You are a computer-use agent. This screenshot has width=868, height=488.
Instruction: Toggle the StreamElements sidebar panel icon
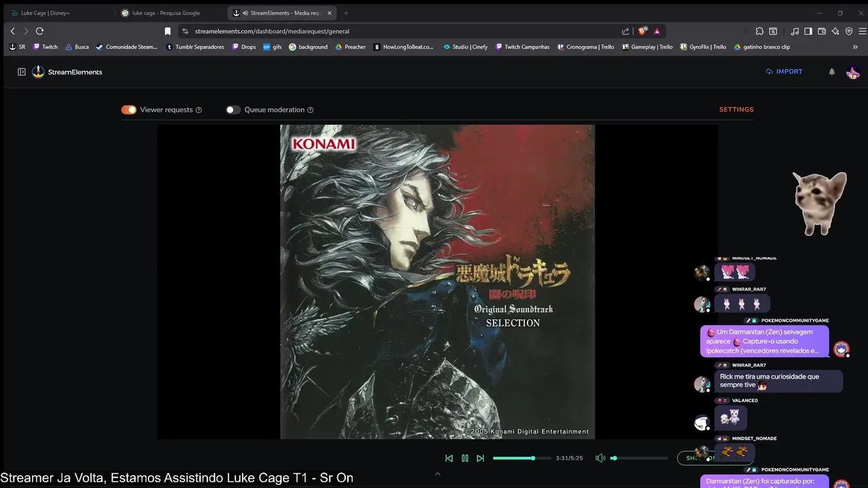[22, 72]
